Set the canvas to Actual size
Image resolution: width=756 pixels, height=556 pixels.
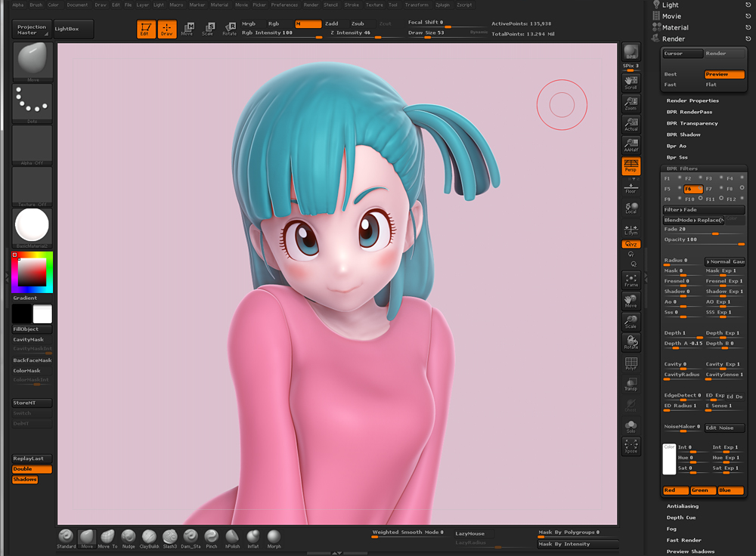pos(631,125)
